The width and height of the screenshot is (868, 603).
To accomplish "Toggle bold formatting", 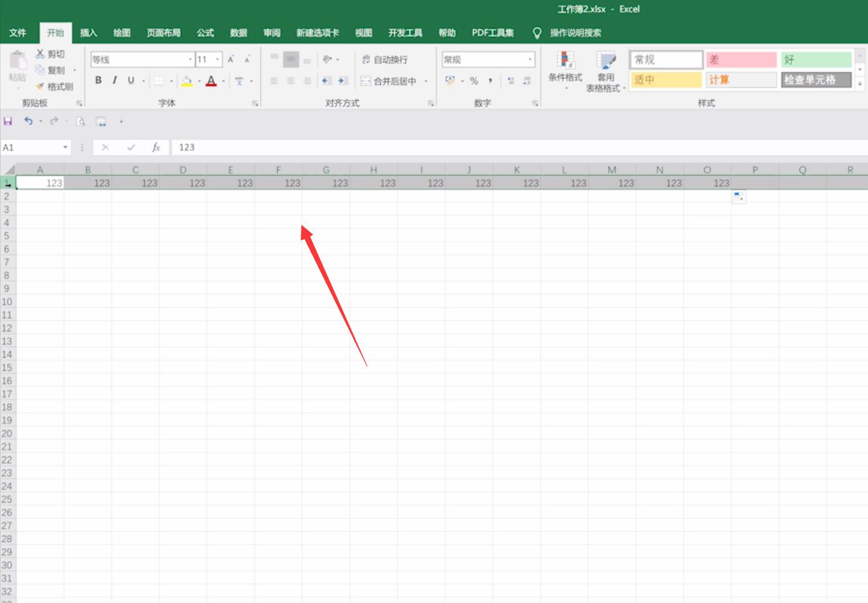I will 98,80.
